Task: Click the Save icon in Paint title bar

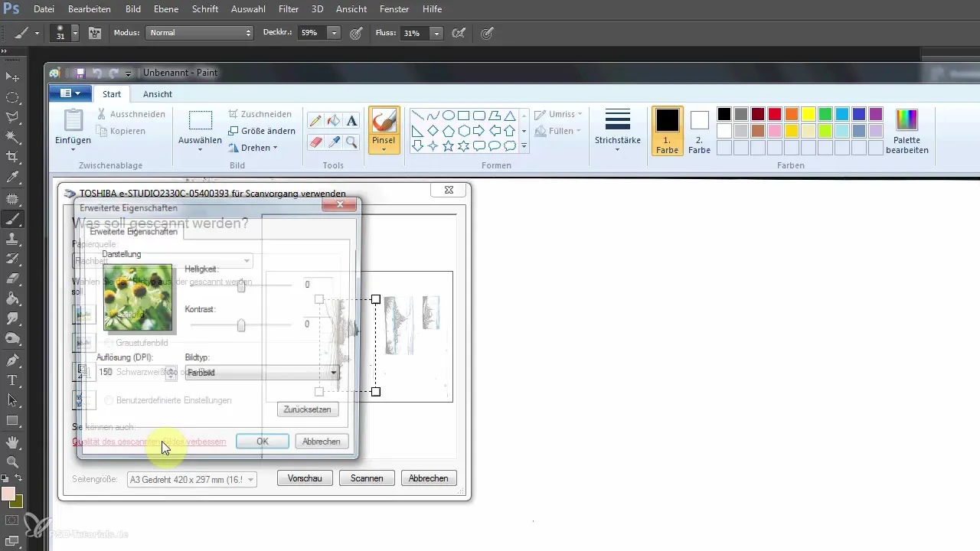Action: [80, 73]
